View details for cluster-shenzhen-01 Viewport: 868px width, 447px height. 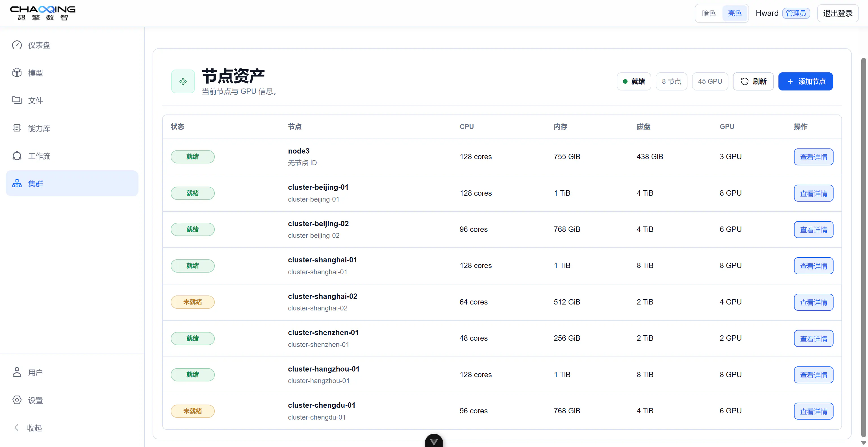point(813,338)
